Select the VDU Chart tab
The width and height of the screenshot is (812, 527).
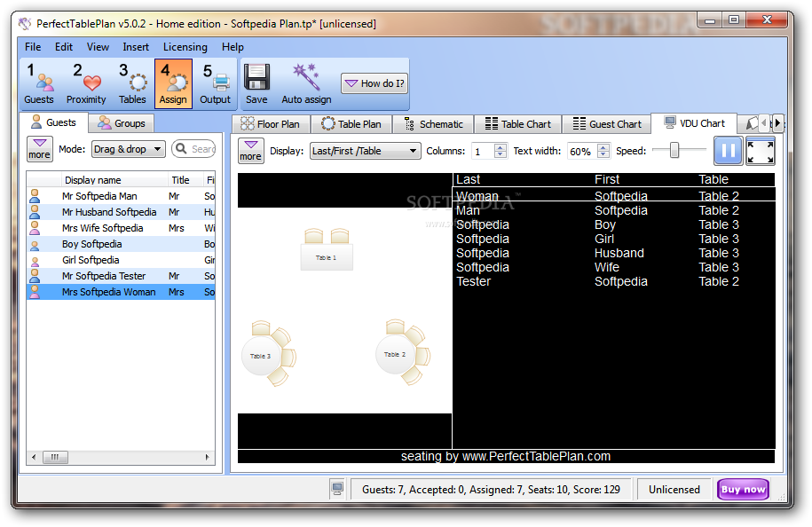pyautogui.click(x=694, y=123)
